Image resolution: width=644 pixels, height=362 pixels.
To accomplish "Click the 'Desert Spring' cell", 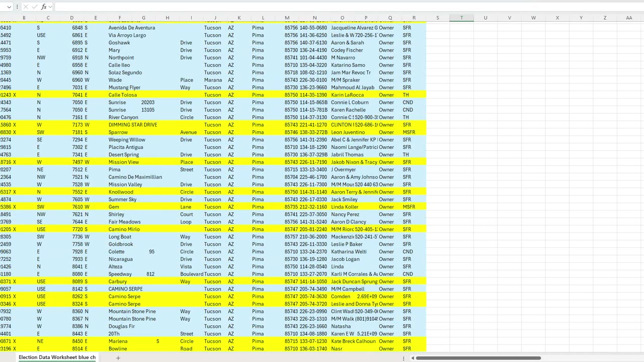I will [x=124, y=155].
